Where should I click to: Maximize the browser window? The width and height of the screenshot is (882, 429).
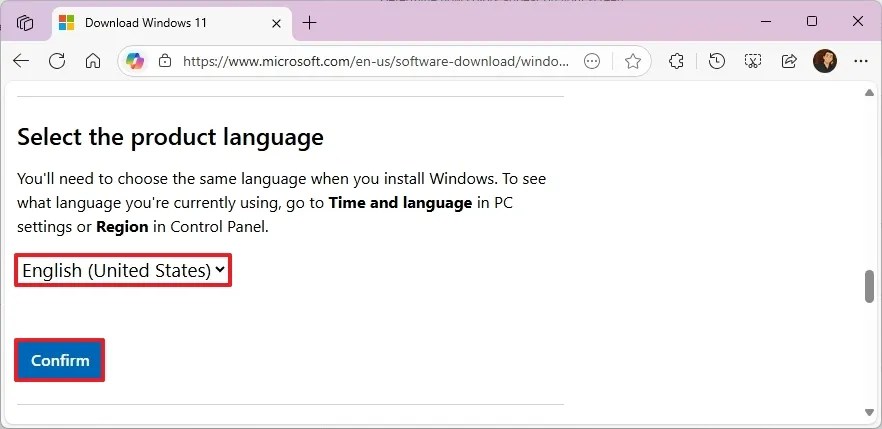tap(812, 21)
